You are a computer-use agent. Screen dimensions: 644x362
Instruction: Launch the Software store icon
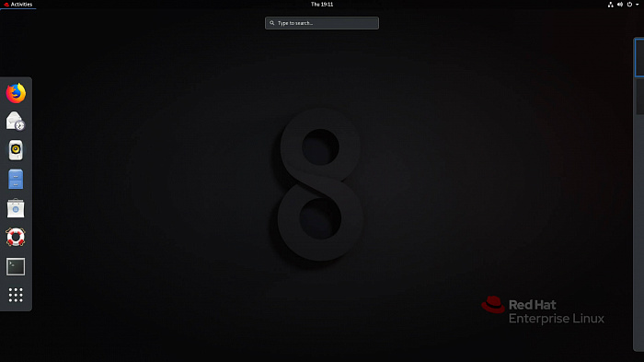(x=16, y=208)
